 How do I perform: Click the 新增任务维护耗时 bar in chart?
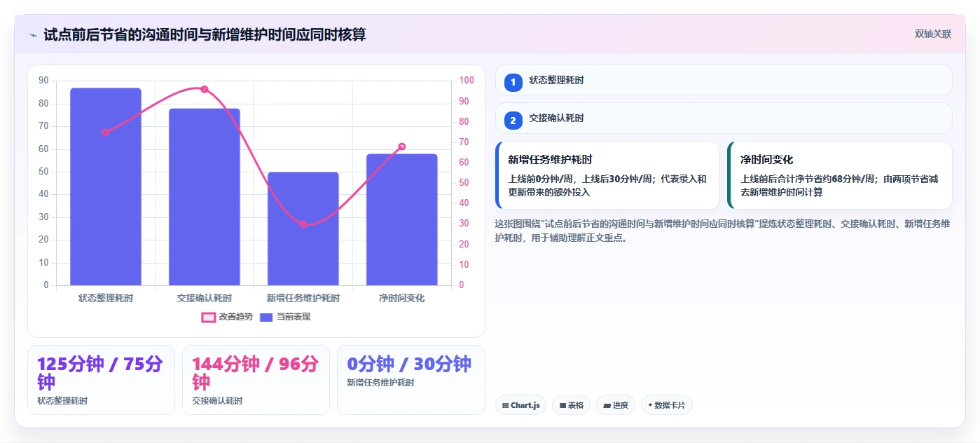pyautogui.click(x=303, y=229)
